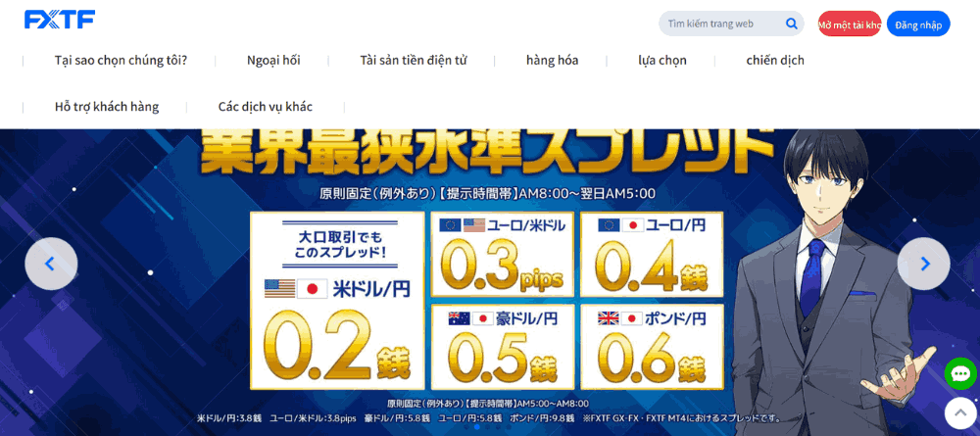Open 'Tại sao chọn chúng tôi?' menu
Viewport: 980px width, 436px height.
[x=121, y=60]
